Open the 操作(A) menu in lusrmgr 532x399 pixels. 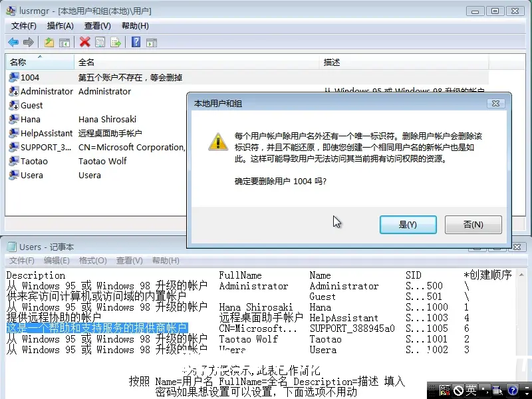[x=60, y=26]
